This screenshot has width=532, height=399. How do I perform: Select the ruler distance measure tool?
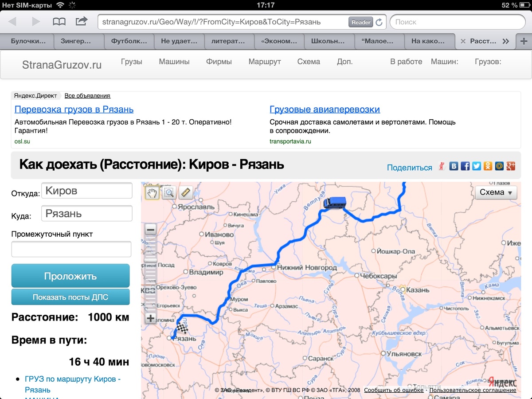click(185, 192)
